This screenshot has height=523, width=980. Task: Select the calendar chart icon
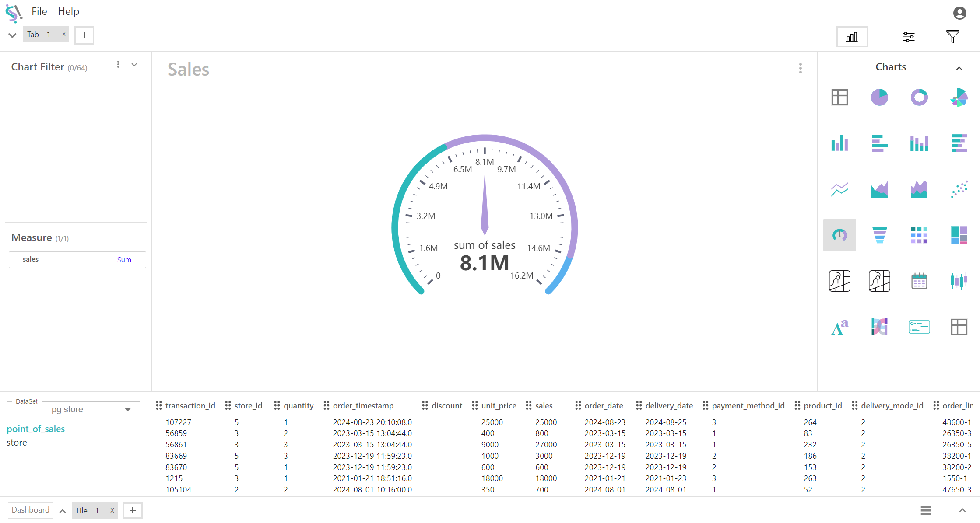coord(919,281)
